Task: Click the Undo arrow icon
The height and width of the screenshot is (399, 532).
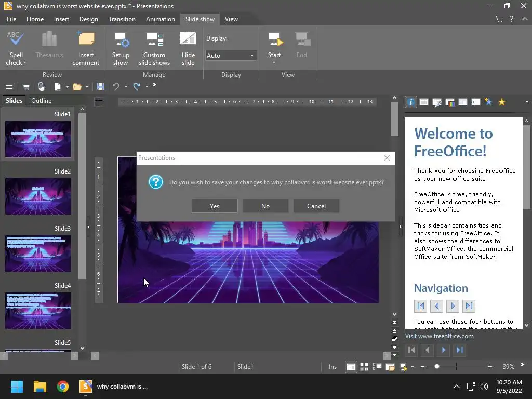Action: click(116, 87)
